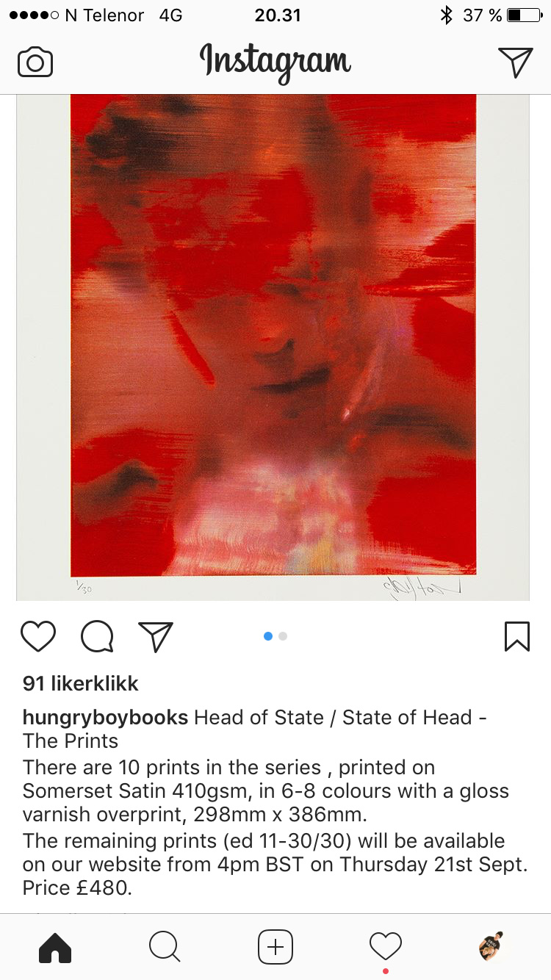The height and width of the screenshot is (980, 551).
Task: Open direct messages paper plane in header
Action: pos(515,62)
